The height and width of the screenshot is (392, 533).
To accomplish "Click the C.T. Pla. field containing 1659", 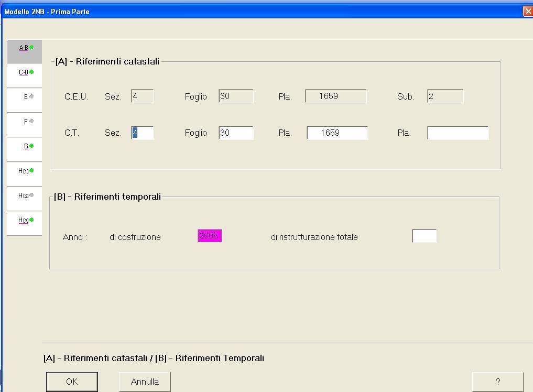I will [337, 133].
